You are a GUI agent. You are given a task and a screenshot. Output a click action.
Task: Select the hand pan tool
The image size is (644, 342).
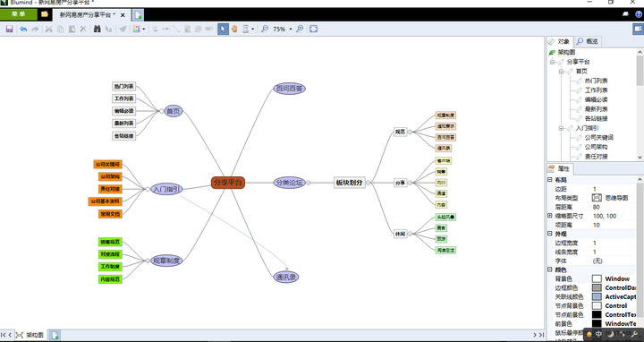(x=234, y=29)
